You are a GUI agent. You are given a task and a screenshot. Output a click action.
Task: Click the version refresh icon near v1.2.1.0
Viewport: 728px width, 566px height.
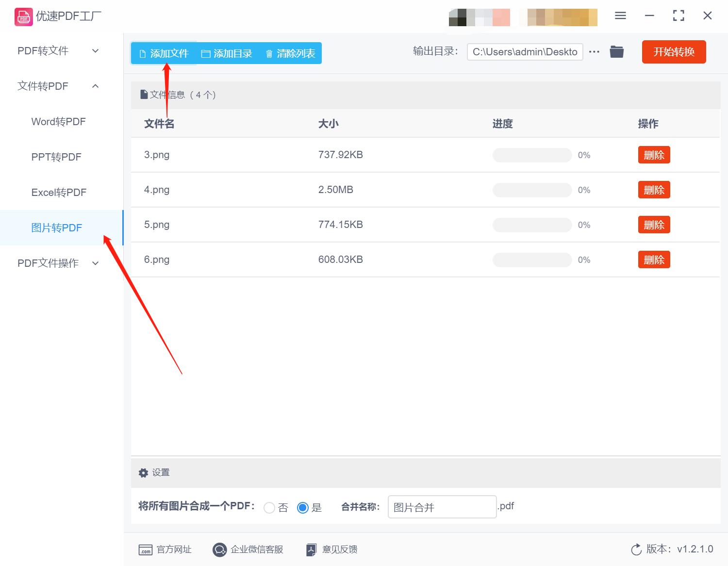(636, 550)
